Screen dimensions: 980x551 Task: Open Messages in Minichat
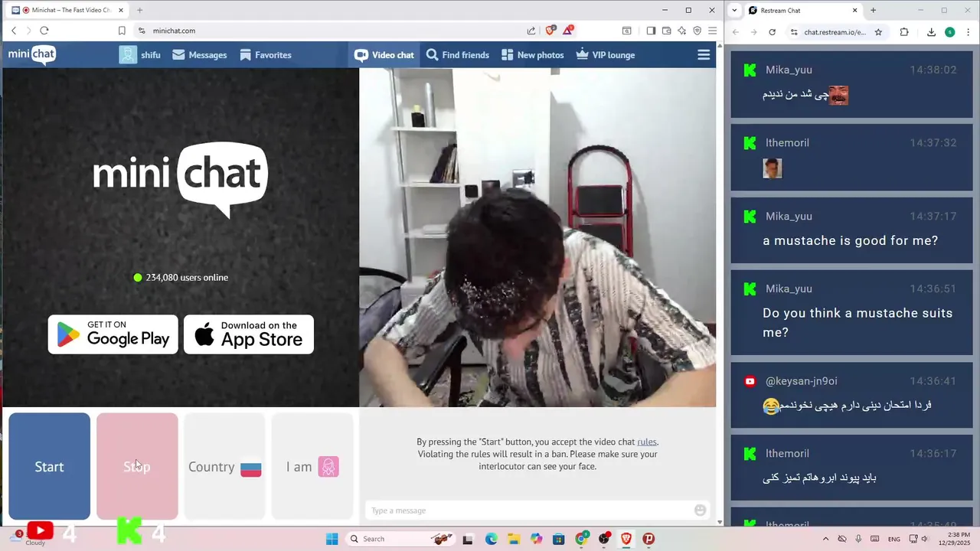199,55
